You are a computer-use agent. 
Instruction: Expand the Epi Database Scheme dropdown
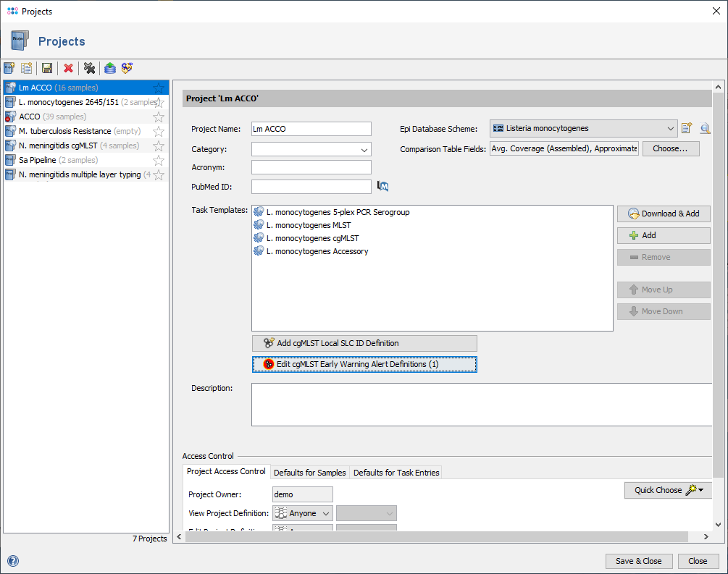coord(670,129)
